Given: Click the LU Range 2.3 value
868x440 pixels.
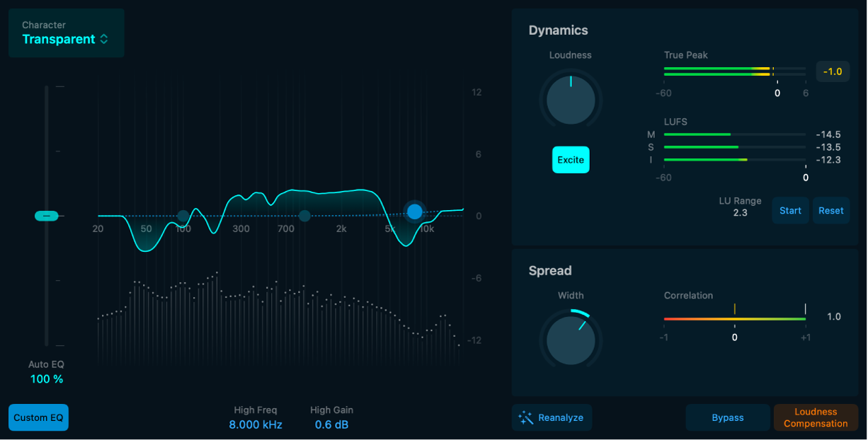Looking at the screenshot, I should point(740,212).
